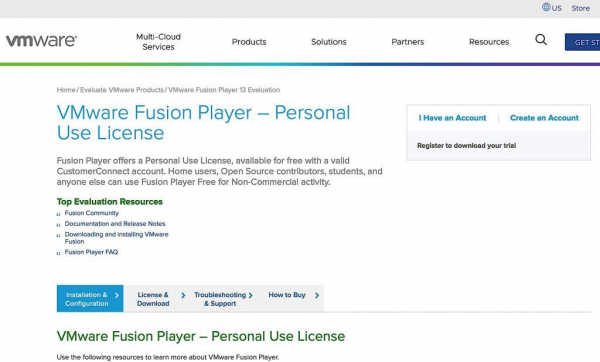
Task: Go to Home breadcrumb link
Action: click(x=66, y=90)
